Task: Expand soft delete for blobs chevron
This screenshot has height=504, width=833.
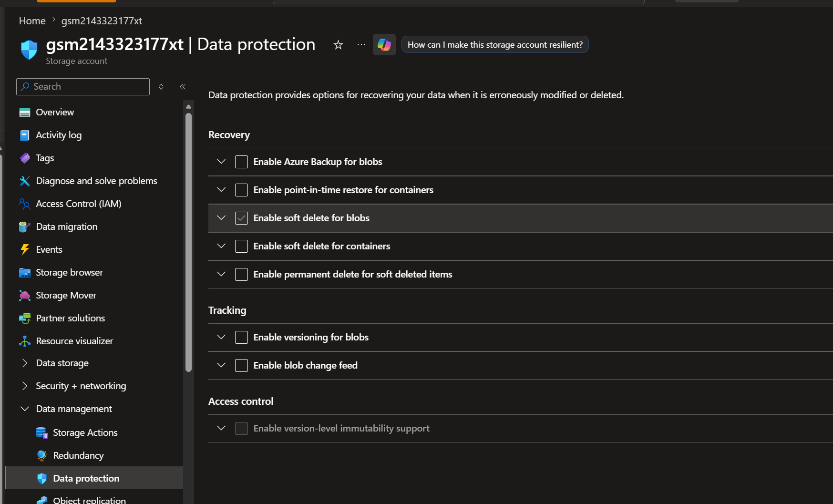Action: tap(221, 218)
